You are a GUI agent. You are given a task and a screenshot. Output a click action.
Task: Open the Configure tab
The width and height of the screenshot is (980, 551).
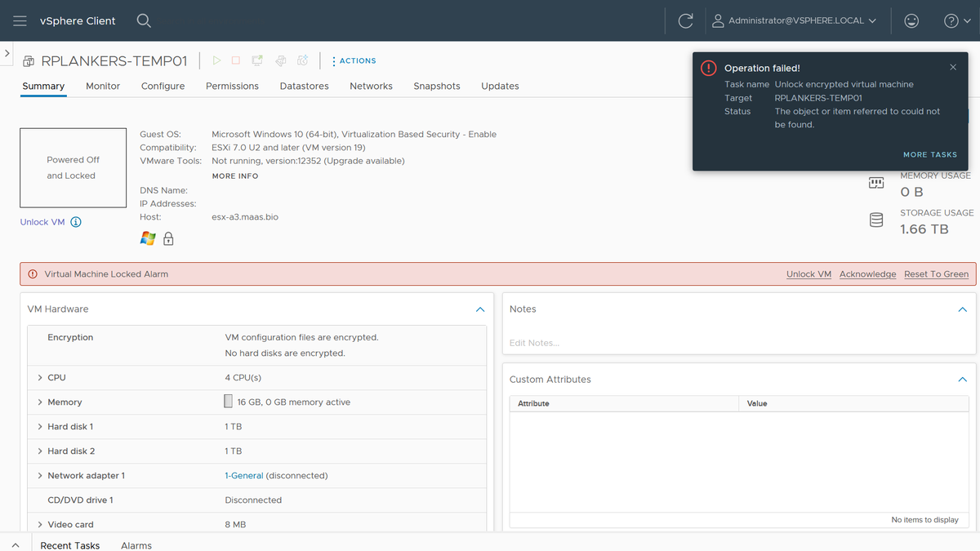click(163, 86)
